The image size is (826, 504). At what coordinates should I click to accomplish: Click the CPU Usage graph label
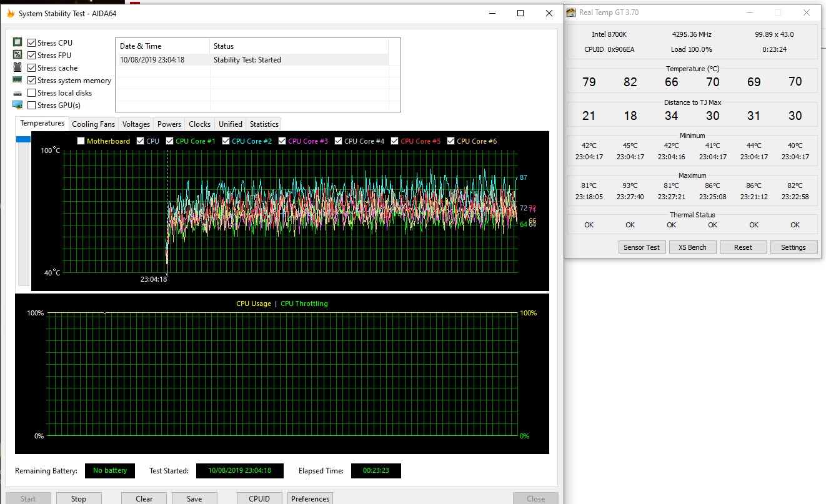254,304
